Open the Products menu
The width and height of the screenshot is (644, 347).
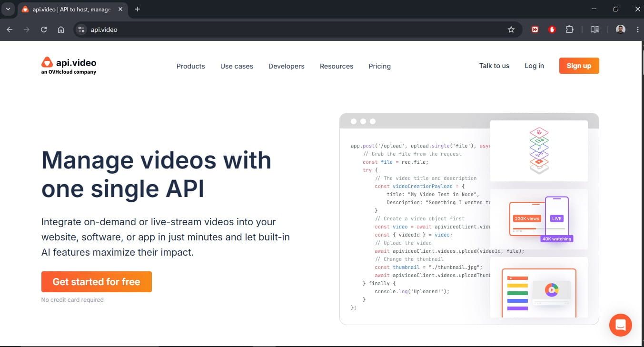point(190,66)
